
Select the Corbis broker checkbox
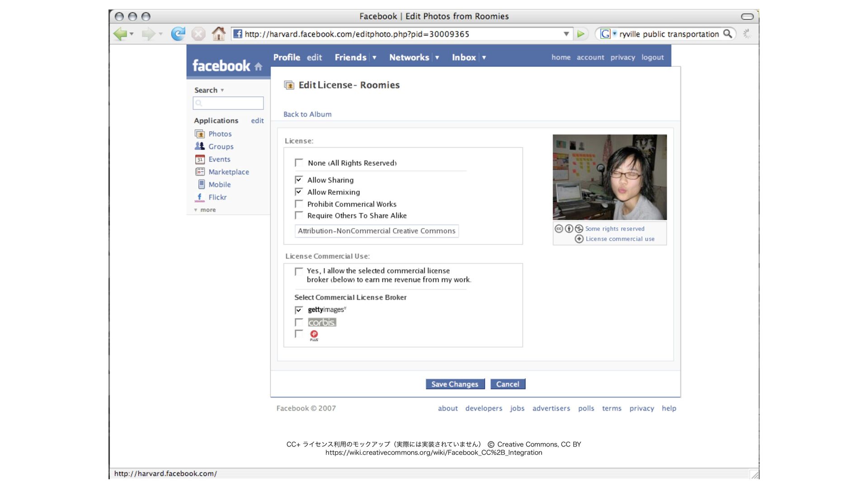point(299,322)
